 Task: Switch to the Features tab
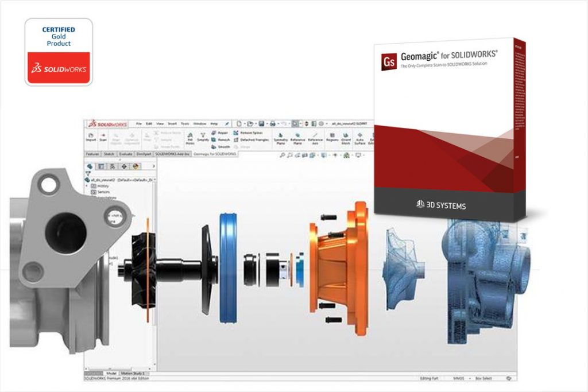(x=92, y=154)
